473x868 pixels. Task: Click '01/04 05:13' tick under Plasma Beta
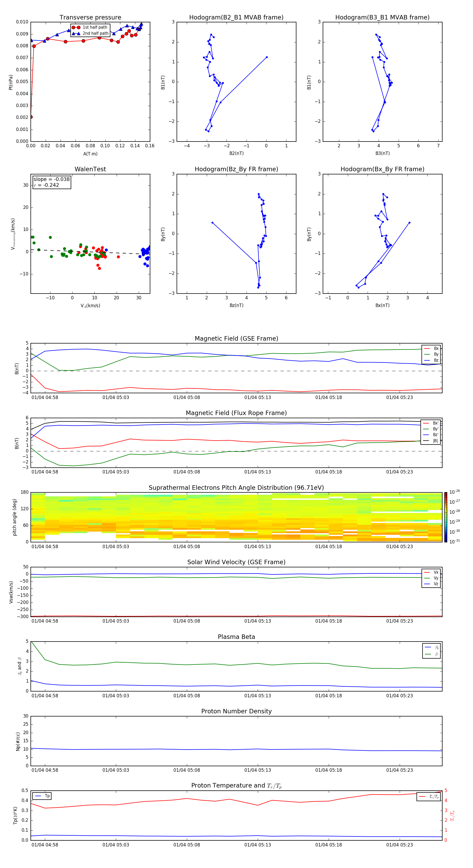tap(258, 695)
